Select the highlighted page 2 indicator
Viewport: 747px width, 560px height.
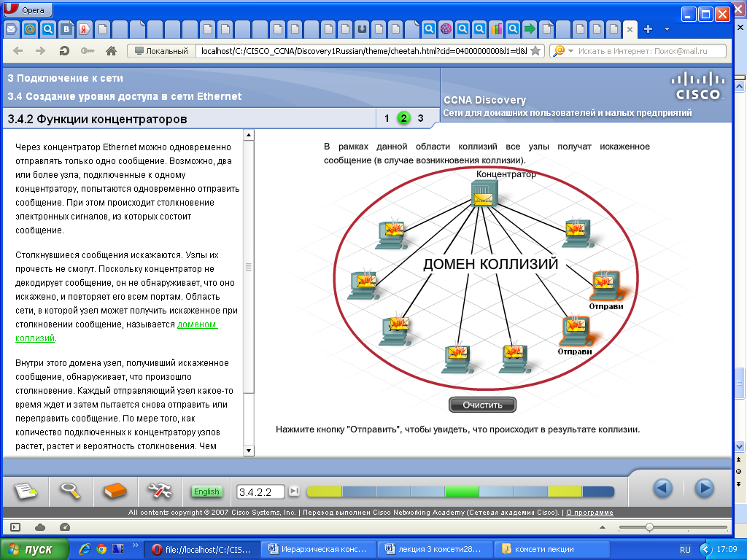403,118
